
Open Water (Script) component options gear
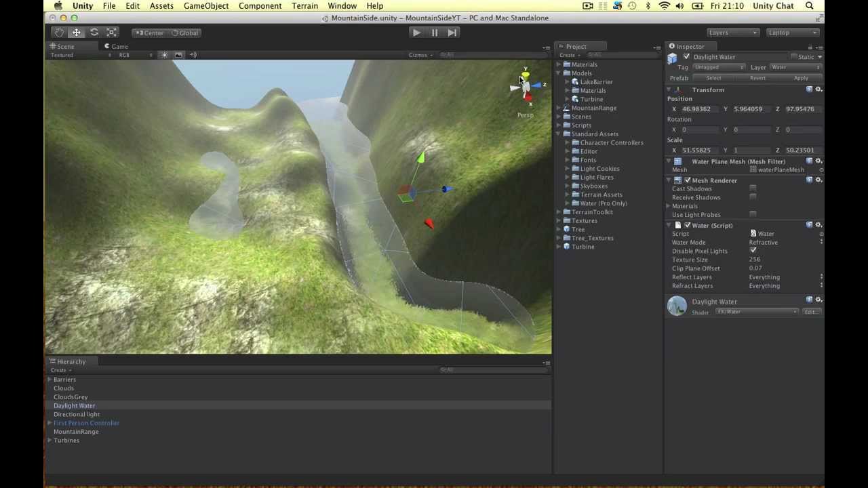coord(818,224)
